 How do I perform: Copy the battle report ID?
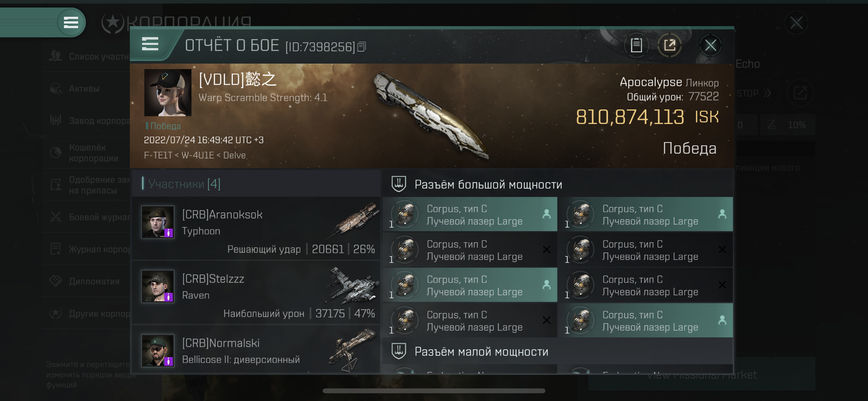click(362, 46)
